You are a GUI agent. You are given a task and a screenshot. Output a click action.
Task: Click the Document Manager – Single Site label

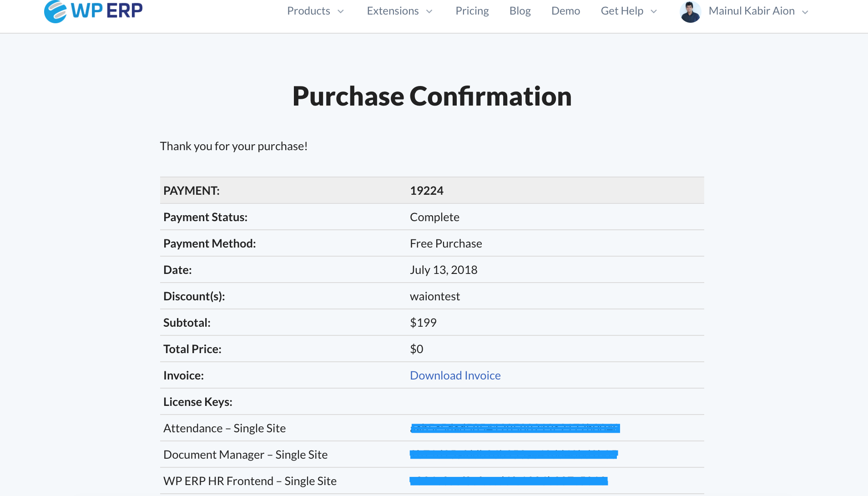[245, 455]
